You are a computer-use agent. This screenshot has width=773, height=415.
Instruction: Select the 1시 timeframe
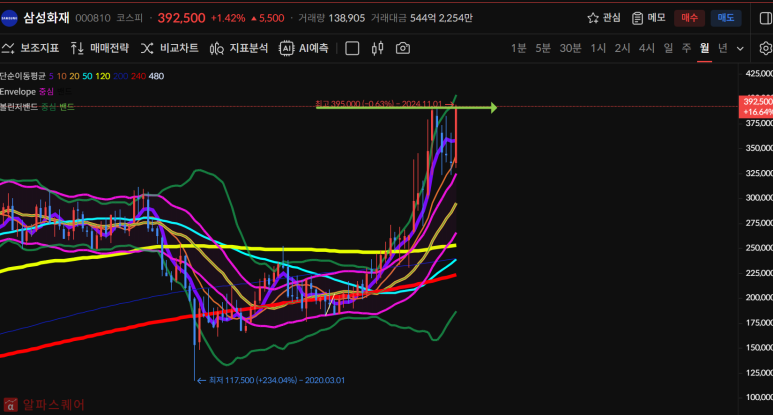598,48
